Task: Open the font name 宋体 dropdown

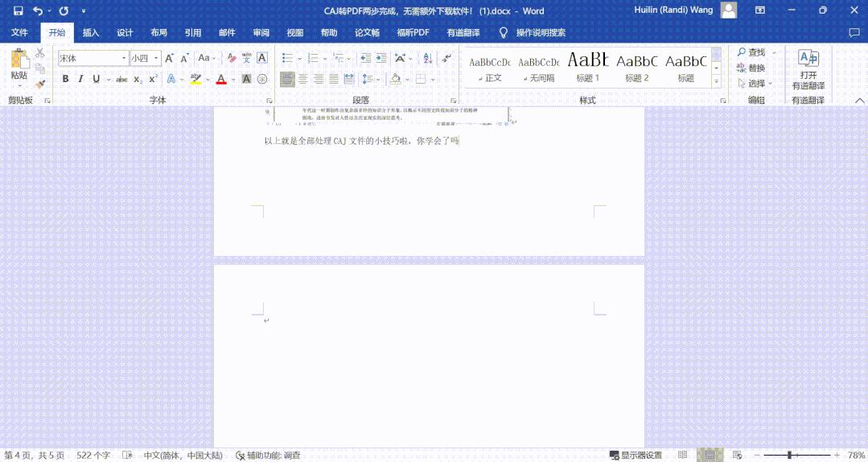Action: (x=124, y=58)
